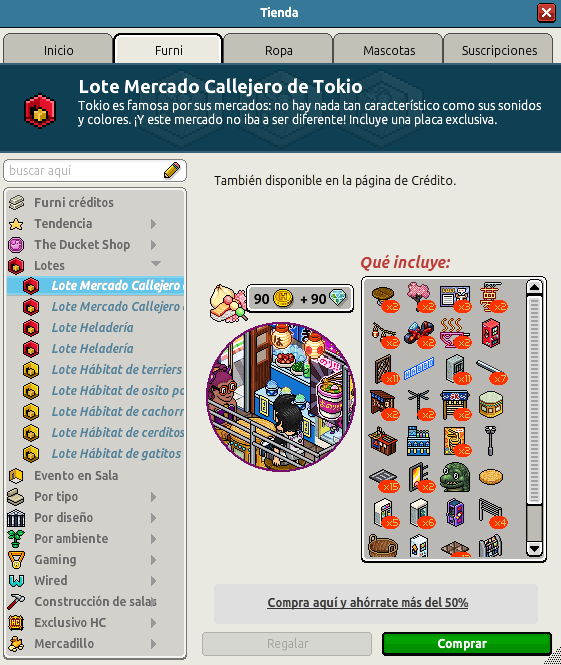Collapse the Lotes category arrow
Screen dimensions: 561x665
click(156, 264)
